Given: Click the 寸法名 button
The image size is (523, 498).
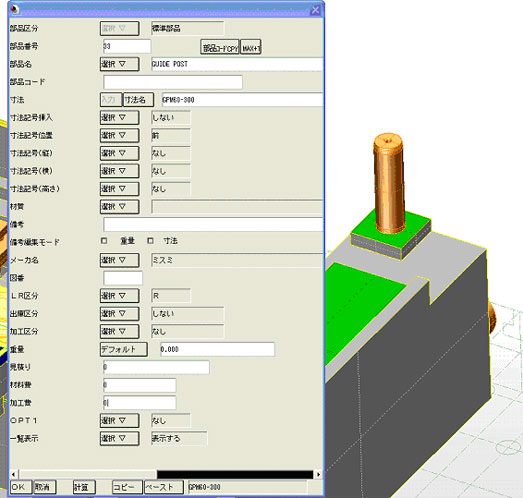Looking at the screenshot, I should click(138, 100).
